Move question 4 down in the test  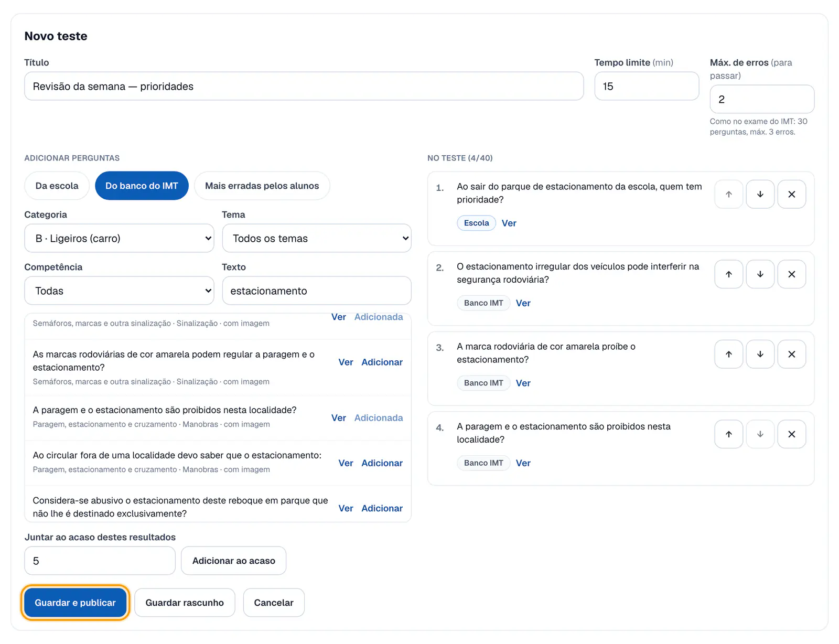pos(760,434)
